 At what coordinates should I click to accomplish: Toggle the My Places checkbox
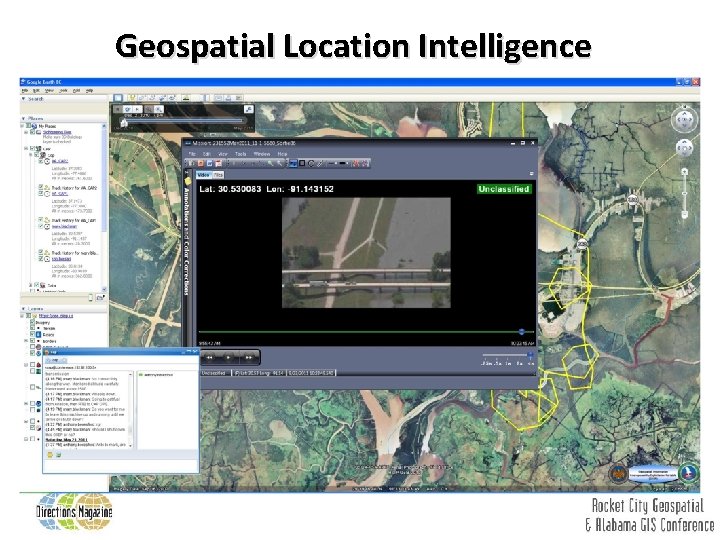[28, 126]
